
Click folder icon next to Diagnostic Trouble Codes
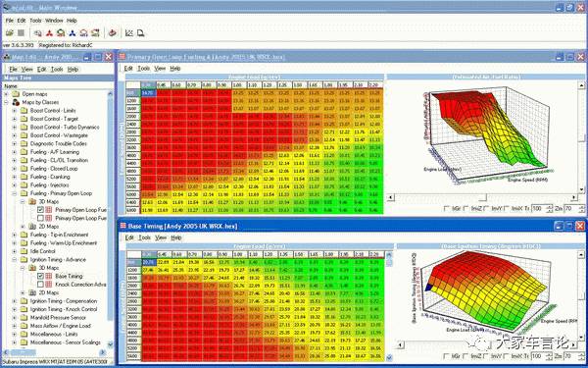[x=24, y=143]
